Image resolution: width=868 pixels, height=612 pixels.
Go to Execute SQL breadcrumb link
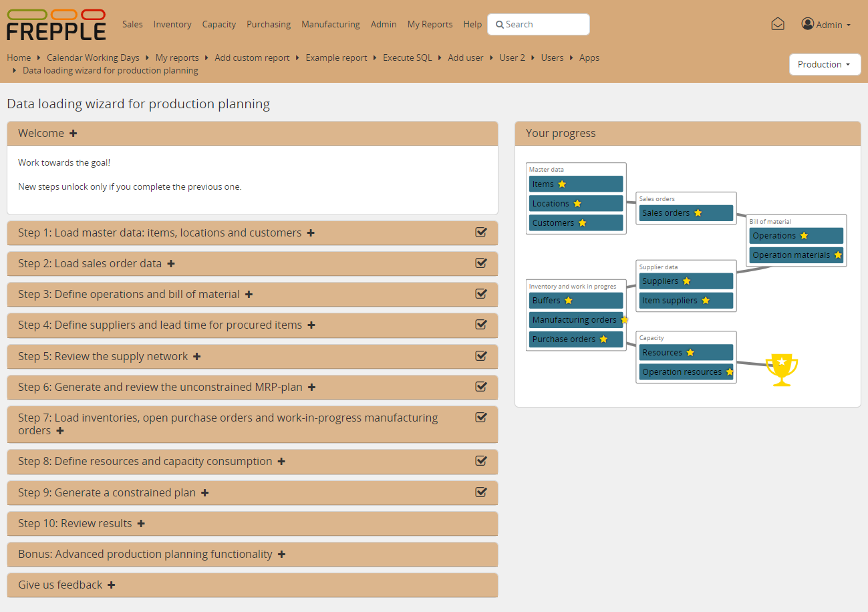point(407,57)
